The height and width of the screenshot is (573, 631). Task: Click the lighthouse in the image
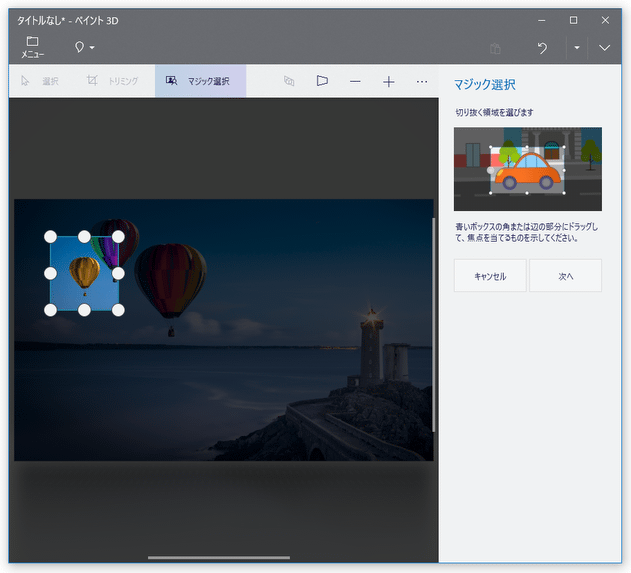pyautogui.click(x=371, y=346)
